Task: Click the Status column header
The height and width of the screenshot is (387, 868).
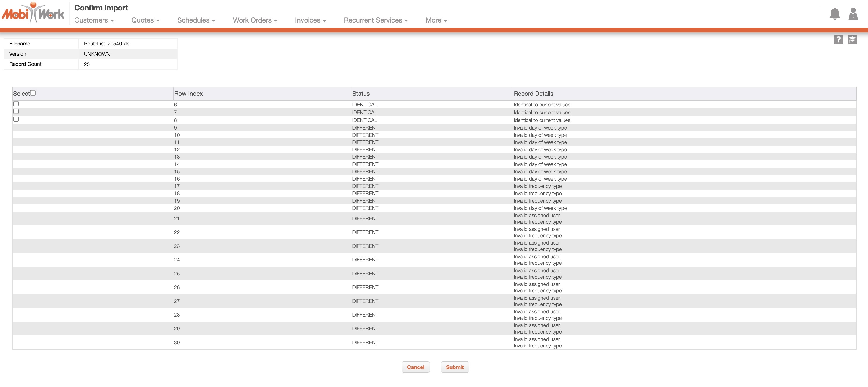Action: click(x=360, y=94)
